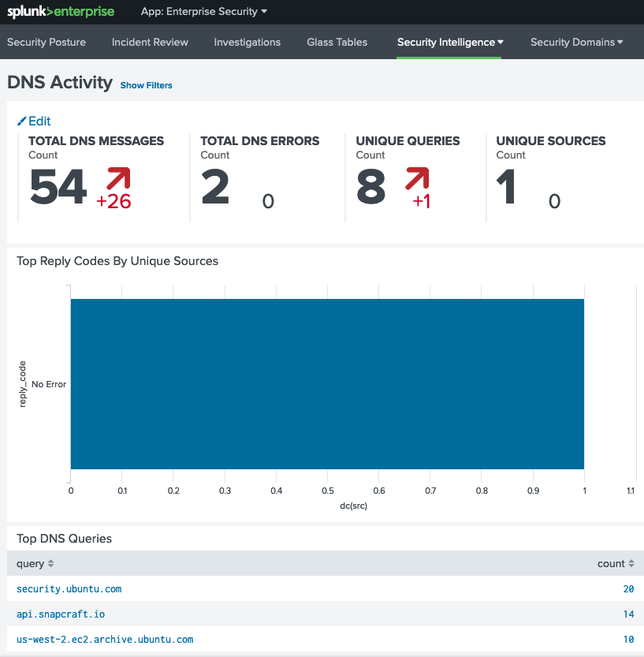Follow the api.snapcraft.io link
The image size is (644, 657).
click(x=57, y=614)
